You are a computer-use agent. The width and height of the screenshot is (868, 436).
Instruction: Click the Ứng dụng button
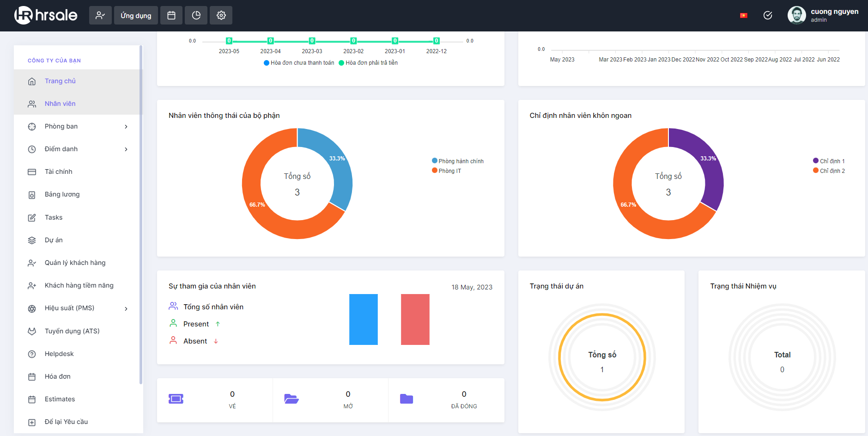click(x=136, y=15)
